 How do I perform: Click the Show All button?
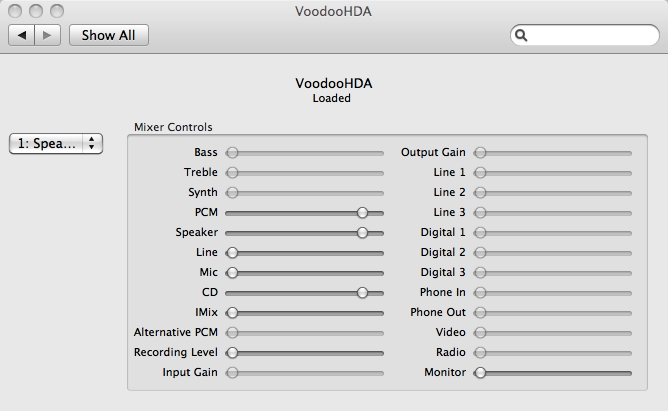click(x=108, y=35)
